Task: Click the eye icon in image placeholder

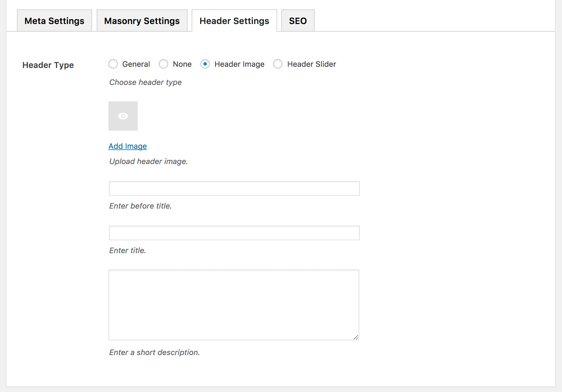Action: tap(123, 116)
